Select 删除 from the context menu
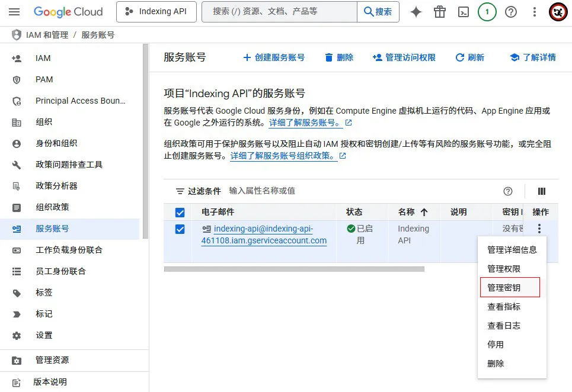The image size is (572, 392). [512, 364]
